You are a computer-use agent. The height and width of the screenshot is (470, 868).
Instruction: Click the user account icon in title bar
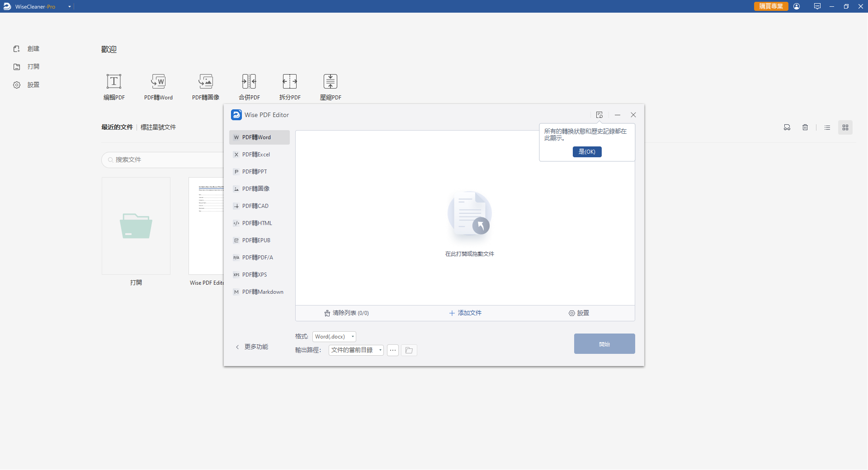pos(797,6)
